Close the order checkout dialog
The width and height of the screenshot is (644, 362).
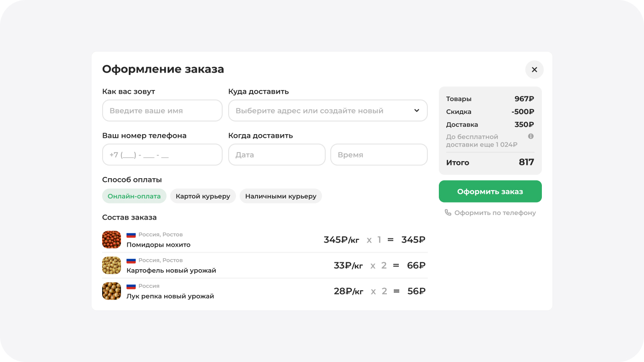click(534, 70)
